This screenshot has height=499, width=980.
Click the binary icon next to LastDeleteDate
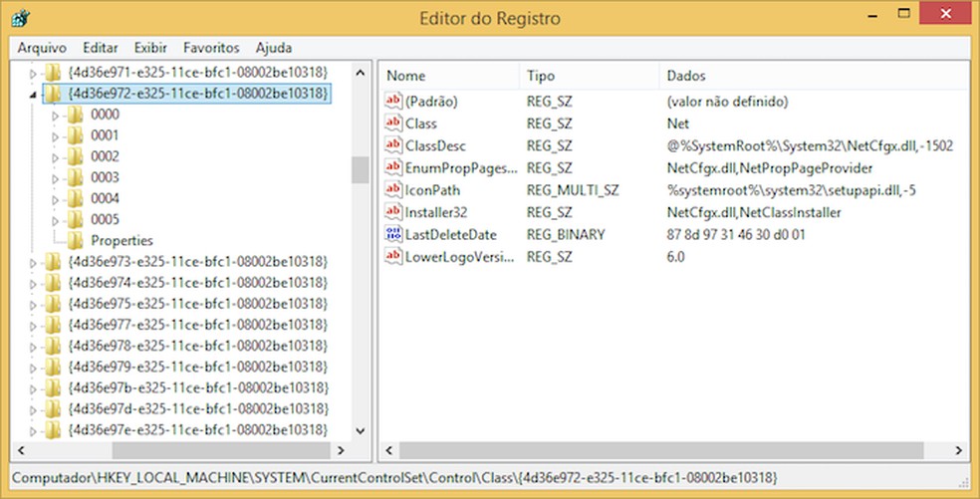393,234
